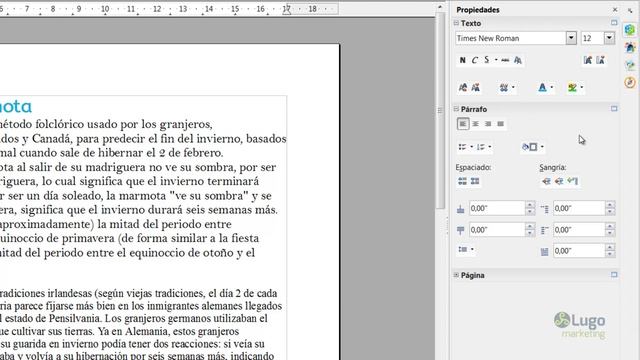Toggle bullet list icon
The height and width of the screenshot is (360, 640).
point(462,147)
